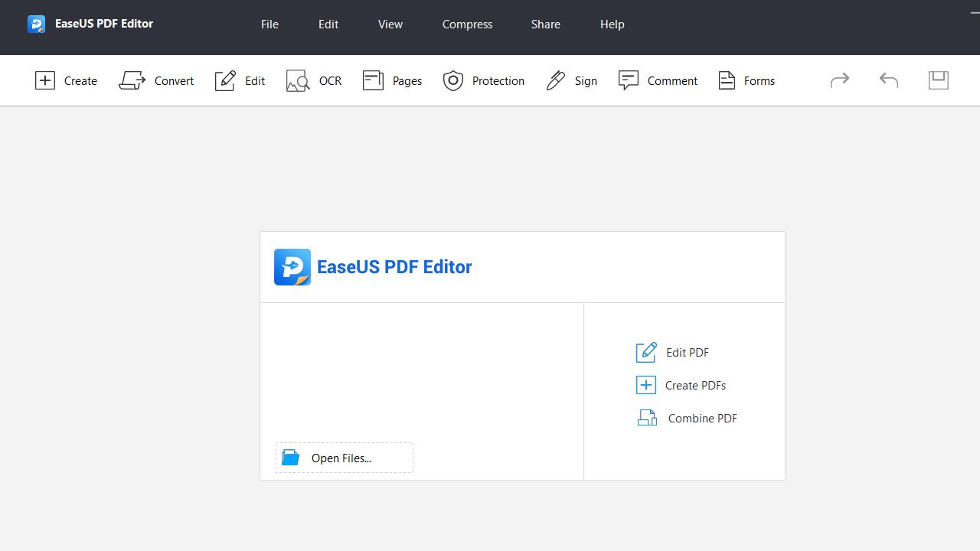
Task: Open the View menu
Action: [x=390, y=24]
